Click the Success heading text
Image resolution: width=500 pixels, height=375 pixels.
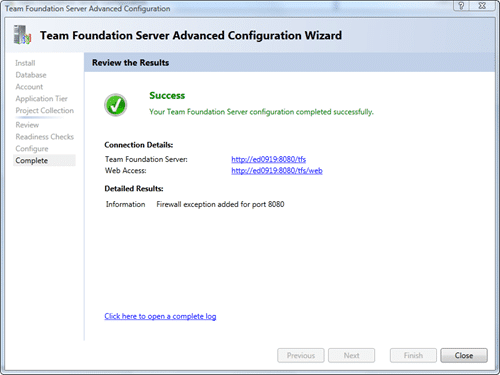(167, 96)
